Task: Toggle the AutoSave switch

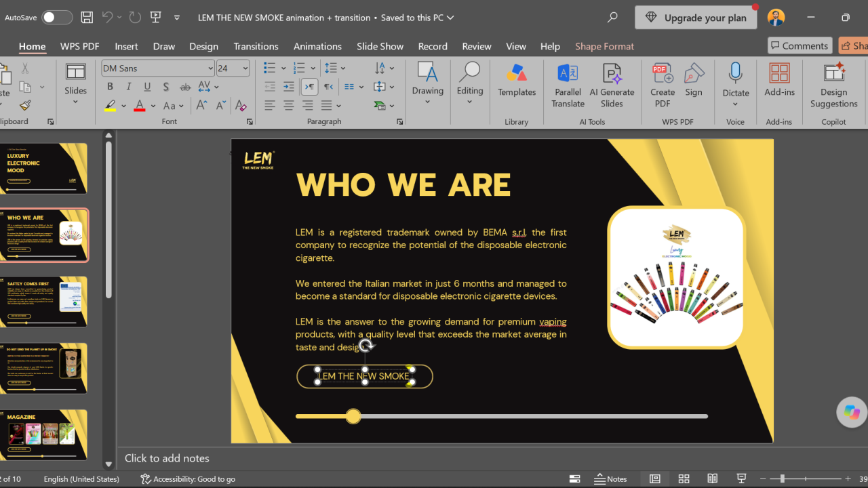Action: pos(57,18)
